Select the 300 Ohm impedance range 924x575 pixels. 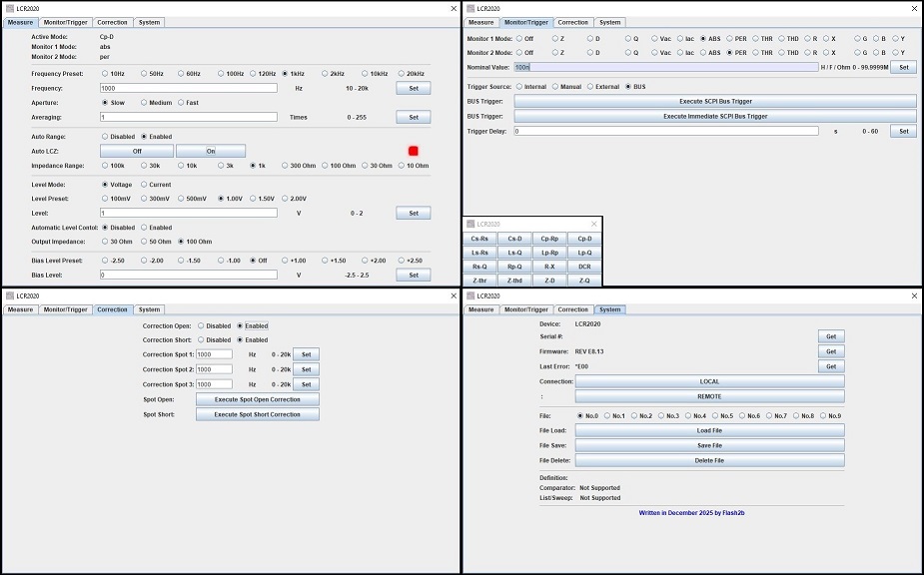point(285,166)
